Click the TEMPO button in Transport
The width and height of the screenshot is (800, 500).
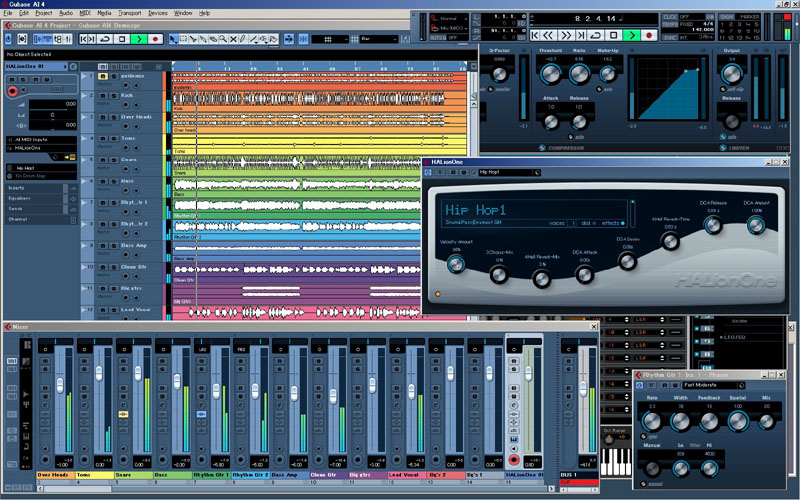[669, 24]
